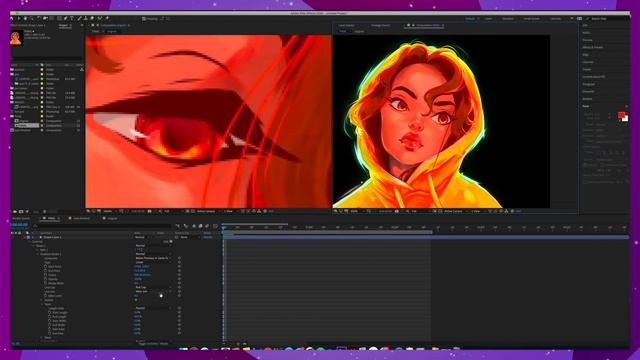This screenshot has width=640, height=360.
Task: Switch to the Small Screen workspace
Action: (532, 18)
